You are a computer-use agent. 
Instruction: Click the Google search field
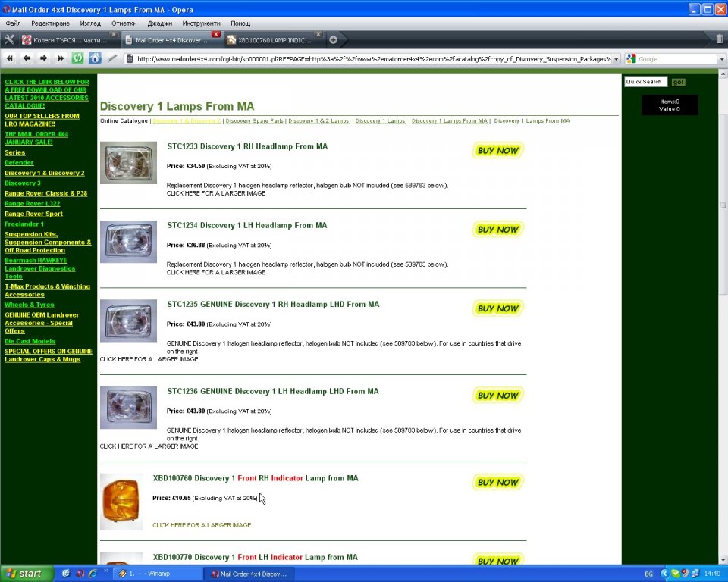click(677, 59)
